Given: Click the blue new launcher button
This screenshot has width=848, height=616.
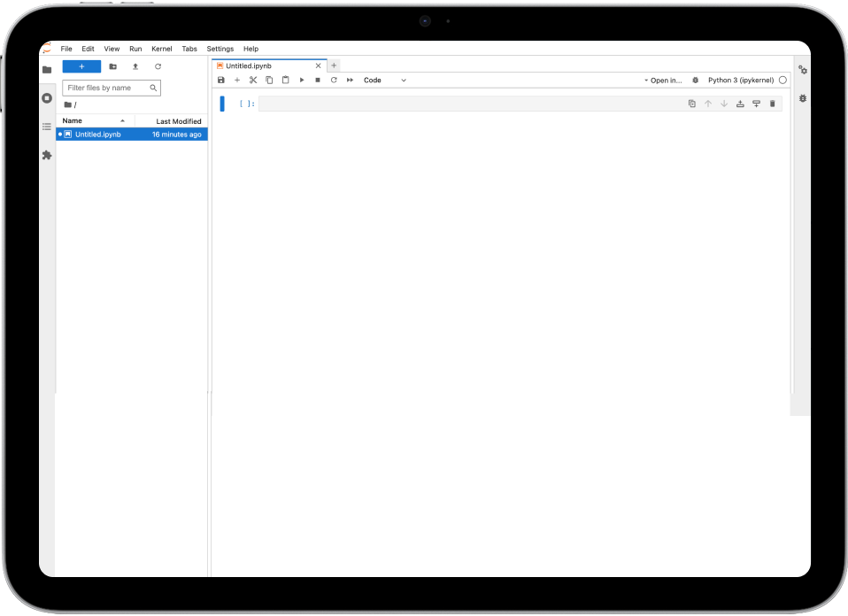Looking at the screenshot, I should (x=81, y=66).
